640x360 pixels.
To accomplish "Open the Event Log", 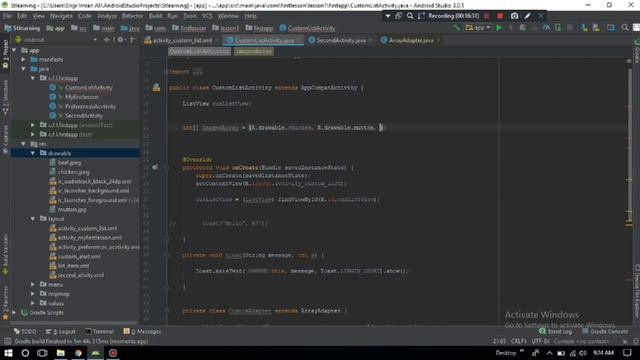I will (x=556, y=331).
